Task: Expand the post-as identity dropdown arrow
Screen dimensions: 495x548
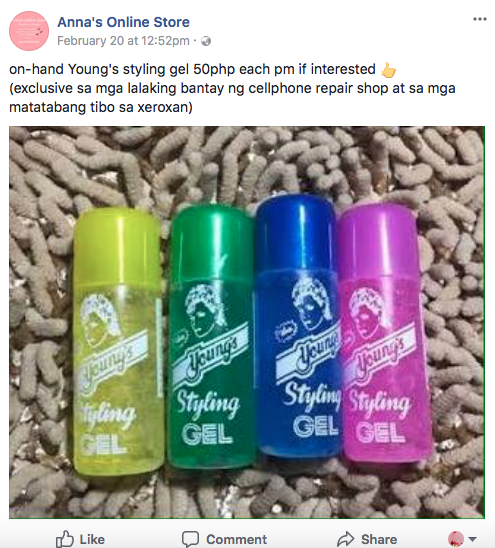Action: 472,539
